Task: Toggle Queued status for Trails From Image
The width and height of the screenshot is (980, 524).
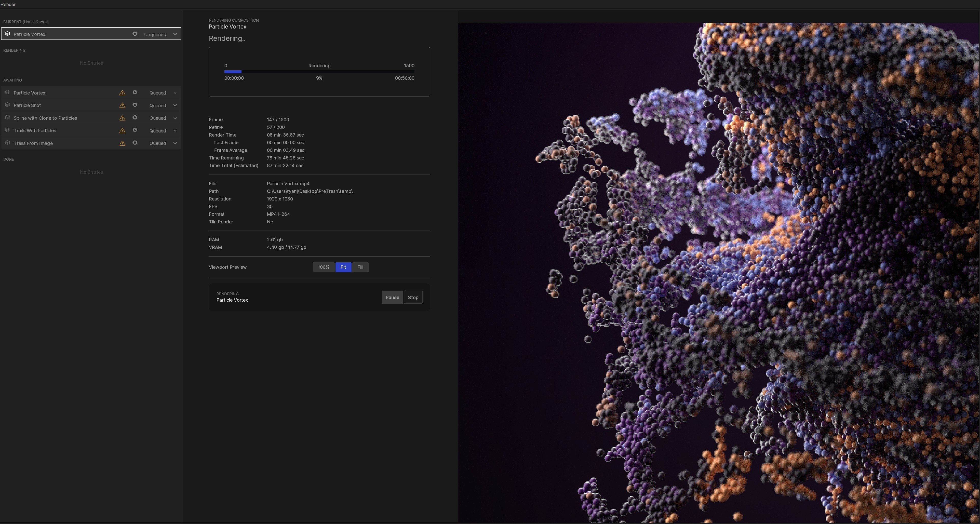Action: point(158,143)
